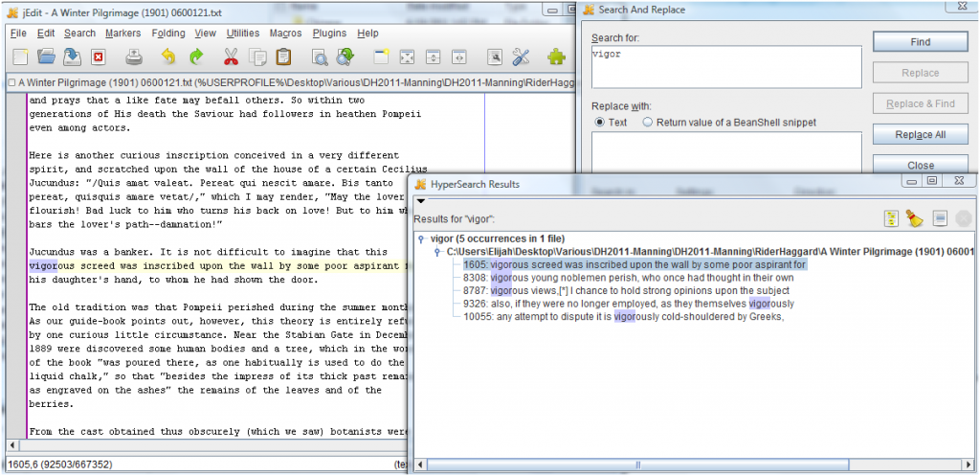Click the greyed stop search icon
The image size is (980, 476).
coord(964,218)
